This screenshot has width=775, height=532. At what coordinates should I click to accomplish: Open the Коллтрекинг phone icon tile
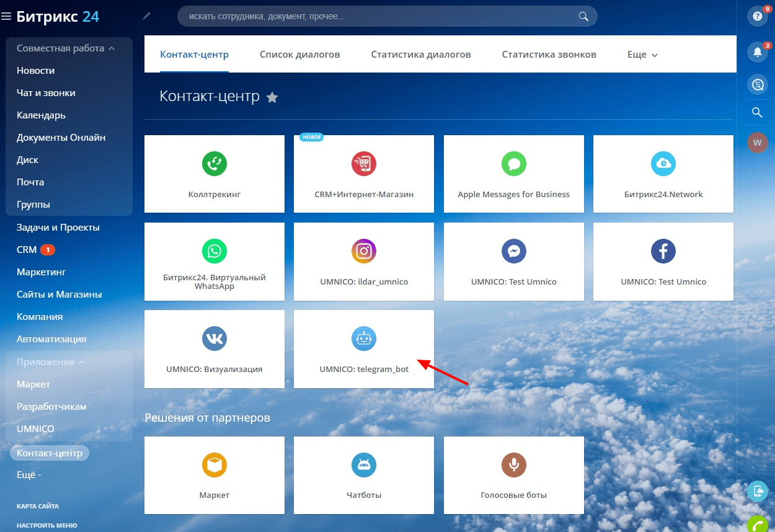click(215, 164)
